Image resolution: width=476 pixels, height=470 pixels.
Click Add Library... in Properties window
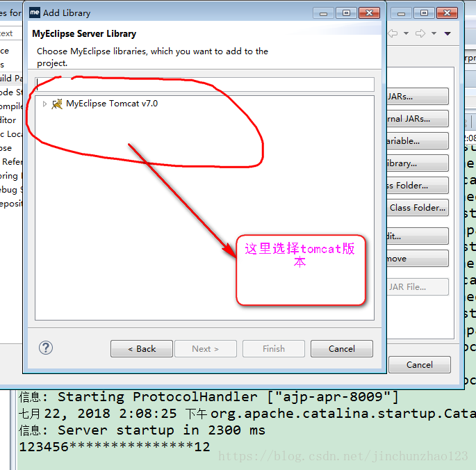coord(418,163)
